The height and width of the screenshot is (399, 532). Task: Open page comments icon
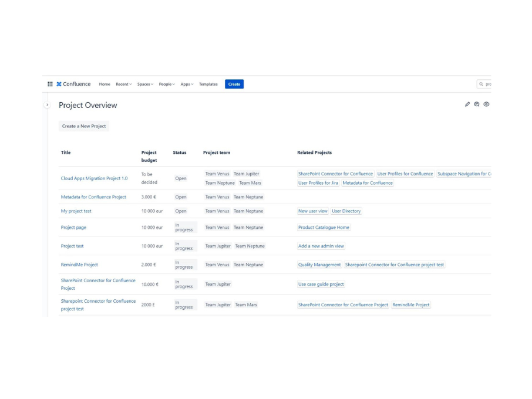(x=477, y=104)
